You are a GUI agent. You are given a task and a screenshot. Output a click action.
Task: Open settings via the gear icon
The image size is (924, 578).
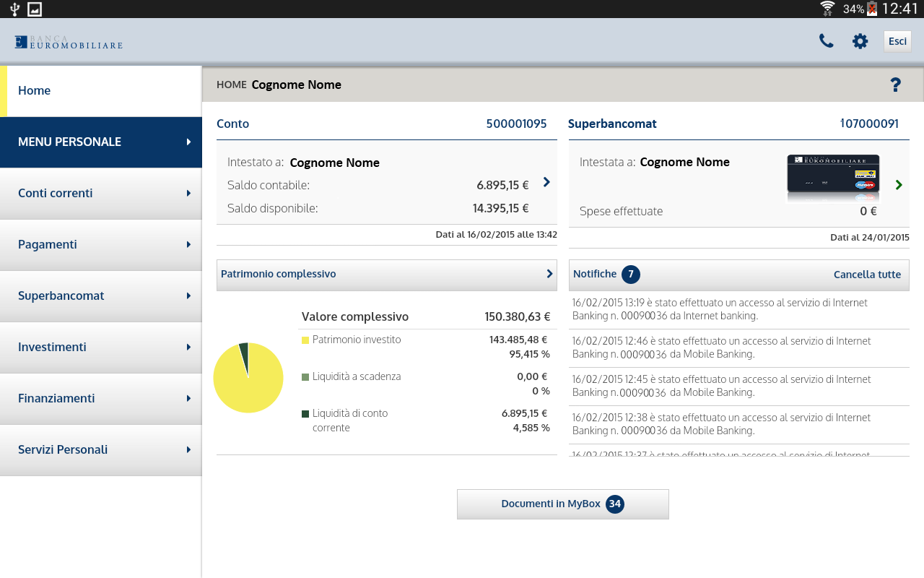coord(860,41)
